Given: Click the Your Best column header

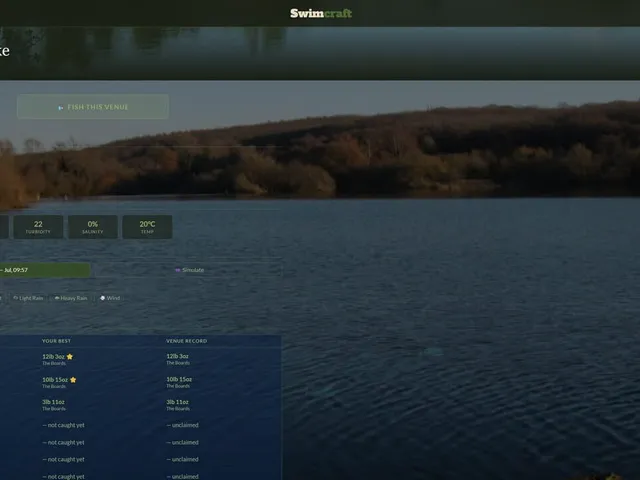Looking at the screenshot, I should (56, 341).
